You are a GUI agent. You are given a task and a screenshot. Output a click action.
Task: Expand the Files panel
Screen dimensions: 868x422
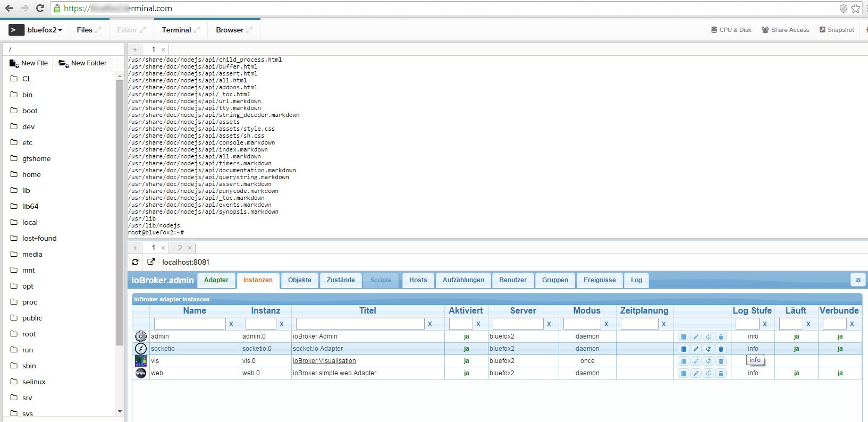point(98,30)
